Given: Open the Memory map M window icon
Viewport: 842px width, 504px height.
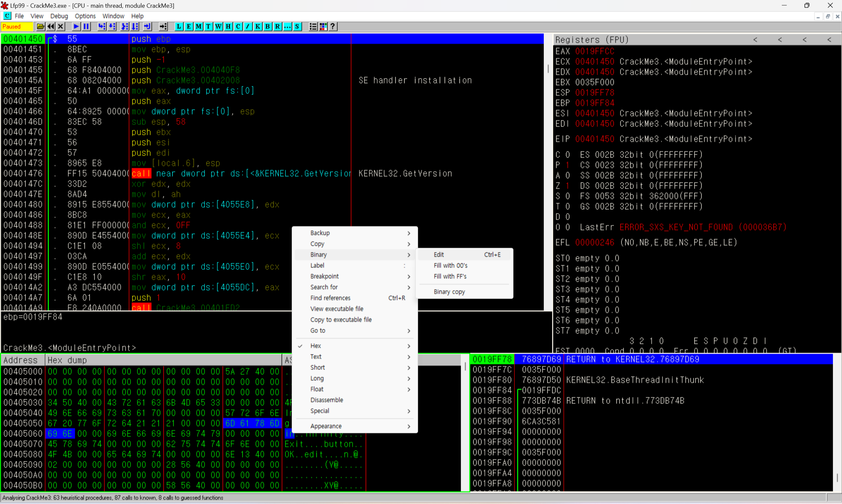Looking at the screenshot, I should [x=199, y=27].
